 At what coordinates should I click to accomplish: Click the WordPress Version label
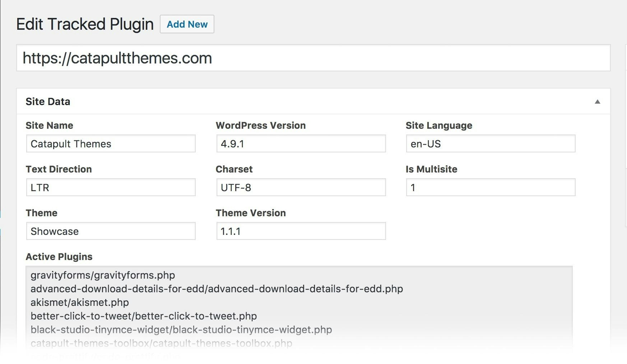pos(261,126)
